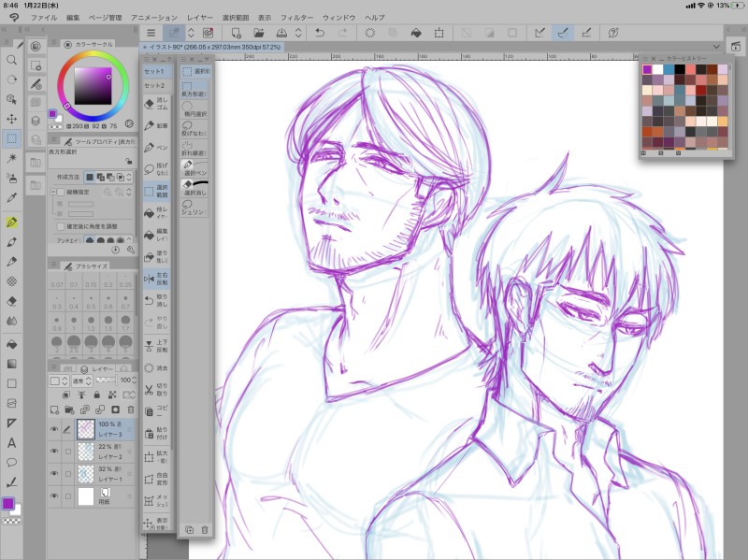748x560 pixels.
Task: Click the Scale/transform icon in command bar
Action: pos(439,33)
